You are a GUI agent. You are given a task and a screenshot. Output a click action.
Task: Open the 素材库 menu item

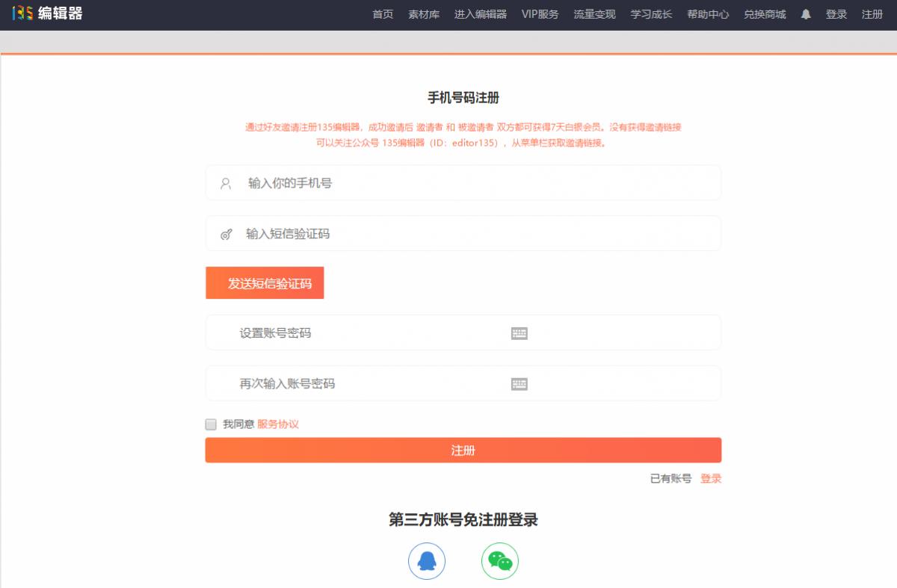pos(423,13)
